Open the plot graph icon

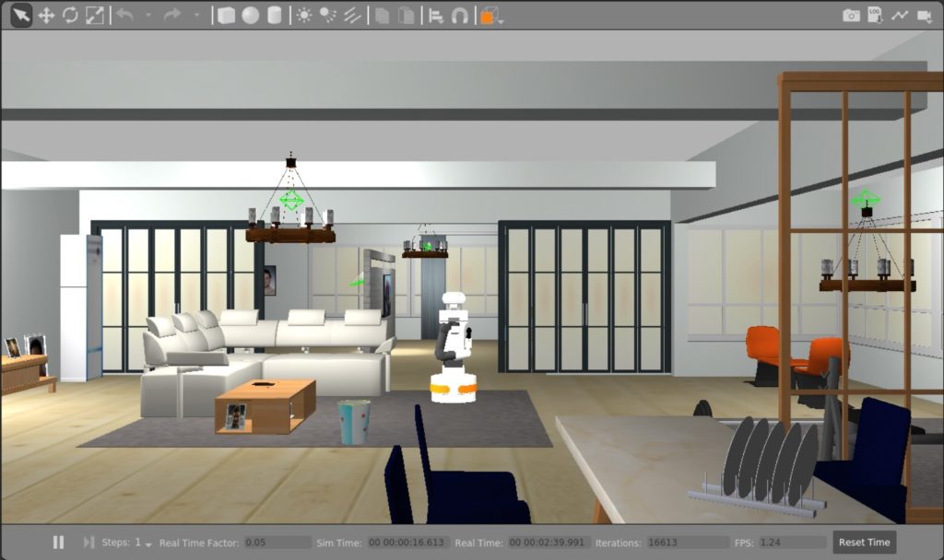click(900, 16)
